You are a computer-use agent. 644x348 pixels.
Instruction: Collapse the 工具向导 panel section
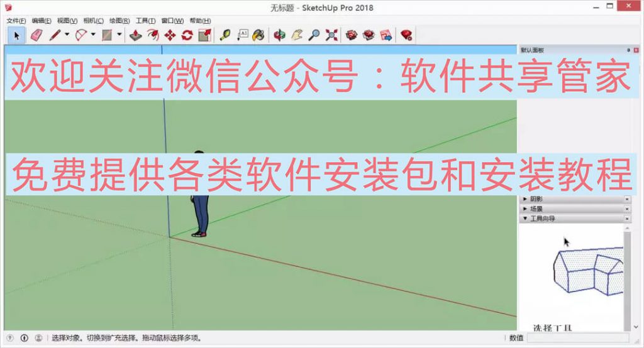pyautogui.click(x=525, y=219)
